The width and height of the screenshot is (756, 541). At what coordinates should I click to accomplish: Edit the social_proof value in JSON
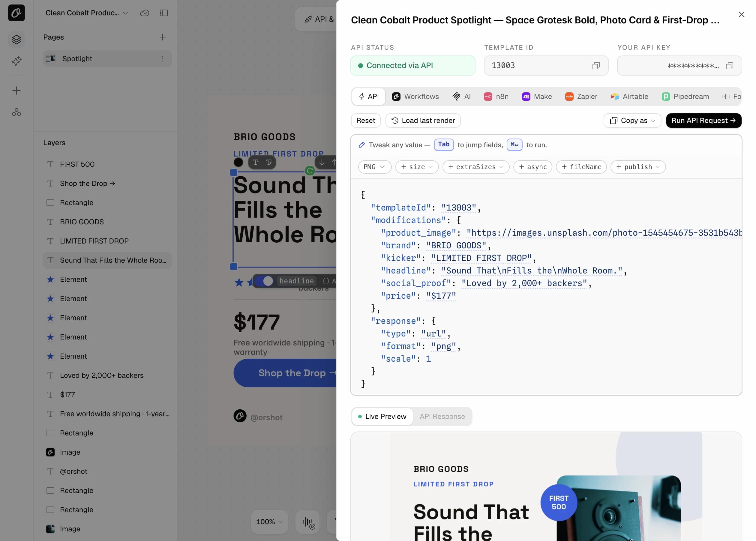click(x=524, y=283)
